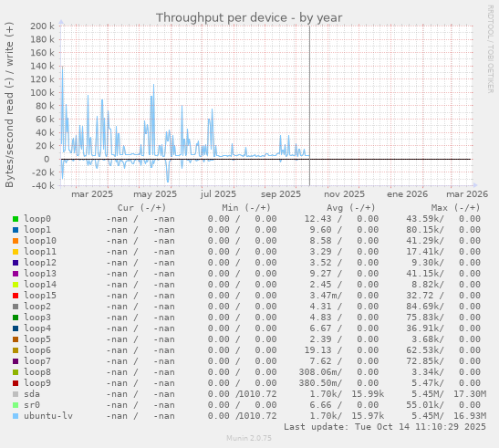
Task: Click the graph title Throughput per device
Action: pos(249,18)
